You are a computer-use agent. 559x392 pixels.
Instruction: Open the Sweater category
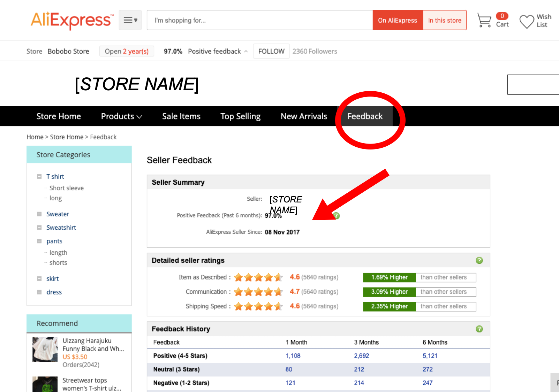58,214
